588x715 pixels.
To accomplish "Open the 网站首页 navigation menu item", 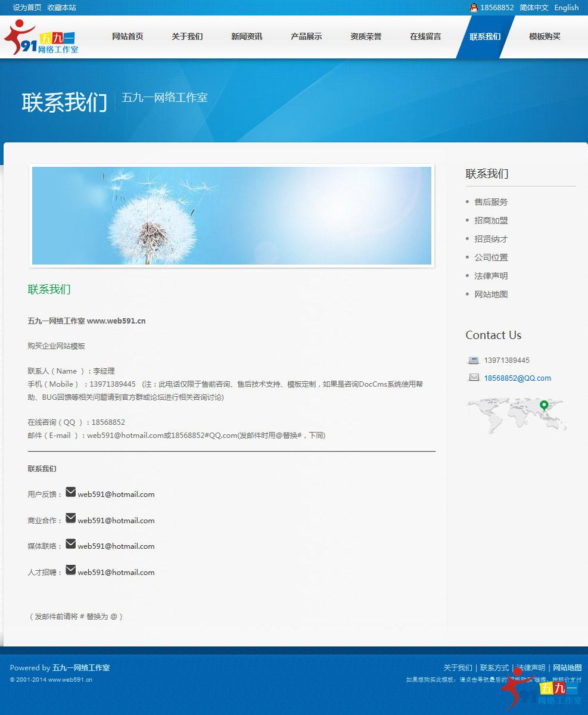I will click(127, 37).
